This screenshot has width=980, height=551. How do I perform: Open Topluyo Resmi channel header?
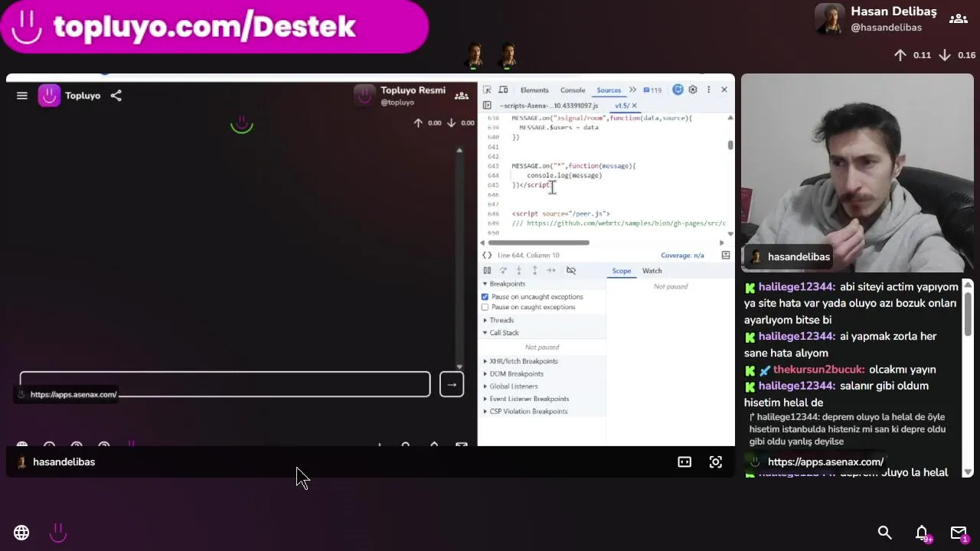point(400,96)
